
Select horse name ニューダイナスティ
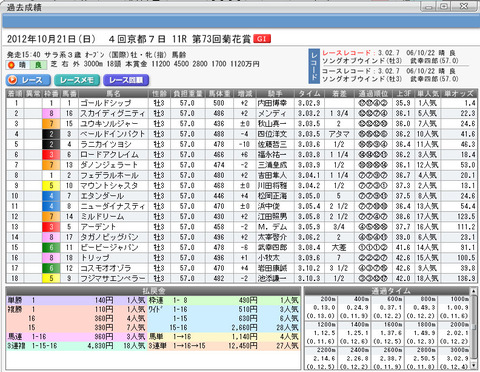pos(113,207)
